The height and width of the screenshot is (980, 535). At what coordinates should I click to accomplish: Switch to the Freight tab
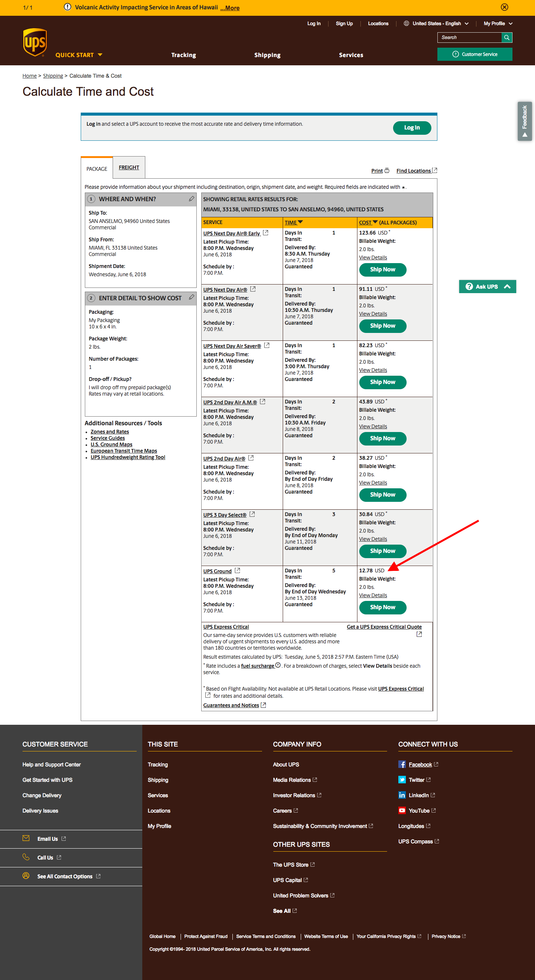coord(129,167)
